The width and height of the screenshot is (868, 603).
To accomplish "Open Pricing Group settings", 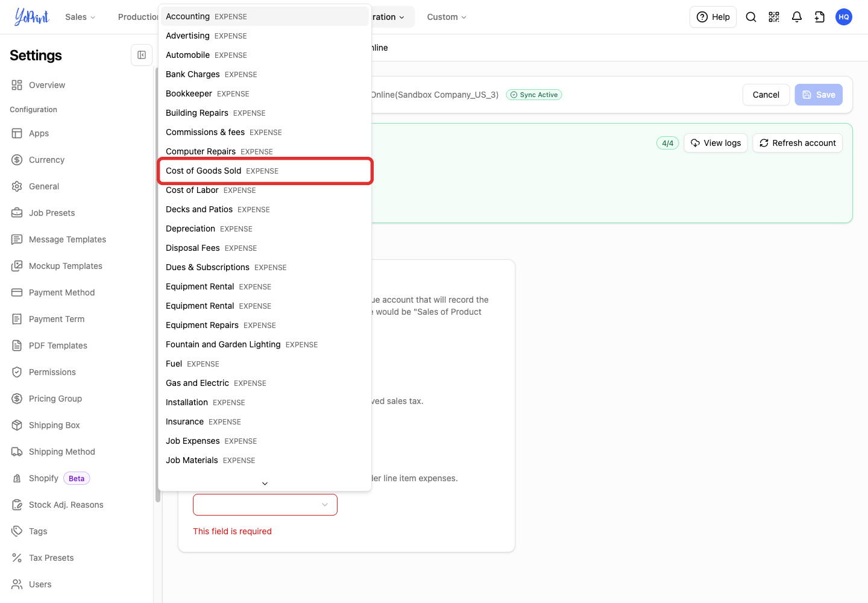I will point(55,399).
